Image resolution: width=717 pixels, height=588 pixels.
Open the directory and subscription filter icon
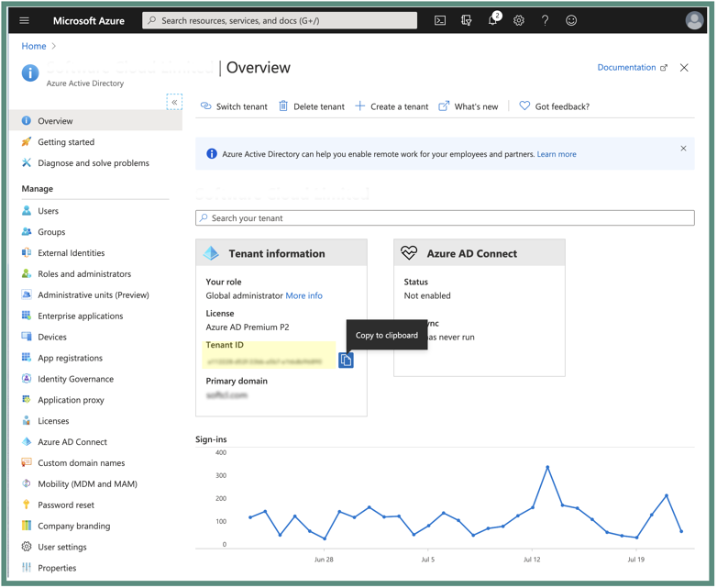466,20
